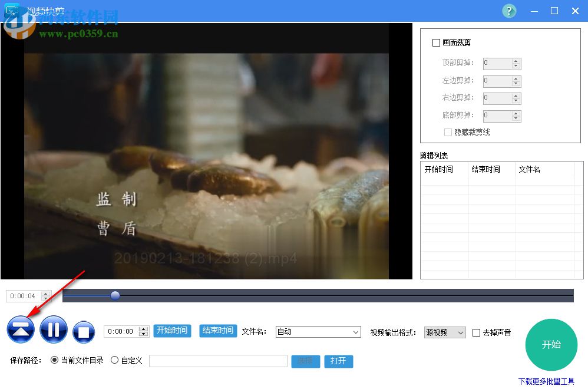
Task: Select the 自定义 save path option
Action: click(x=115, y=361)
